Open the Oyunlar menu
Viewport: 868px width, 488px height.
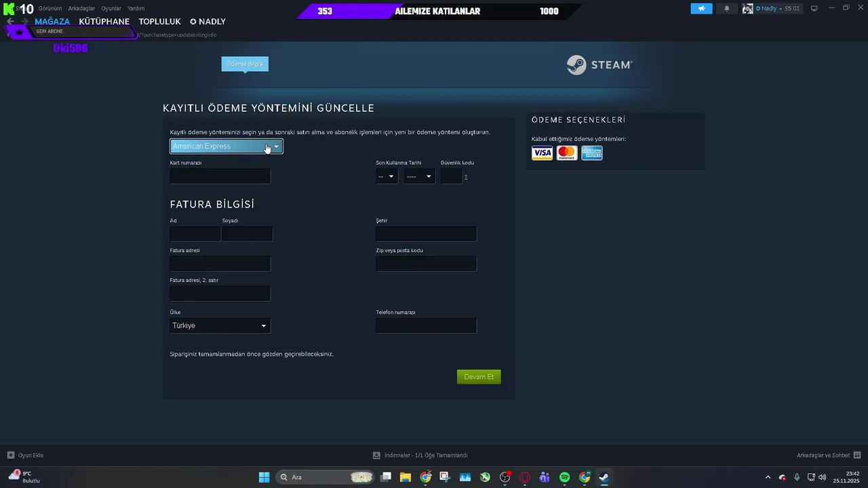pos(111,8)
